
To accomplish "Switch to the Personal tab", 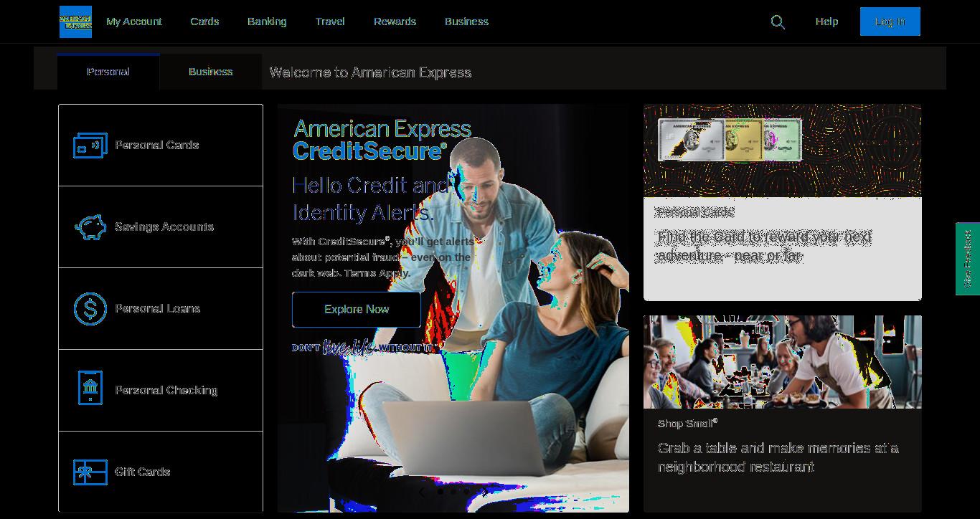I will coord(108,72).
